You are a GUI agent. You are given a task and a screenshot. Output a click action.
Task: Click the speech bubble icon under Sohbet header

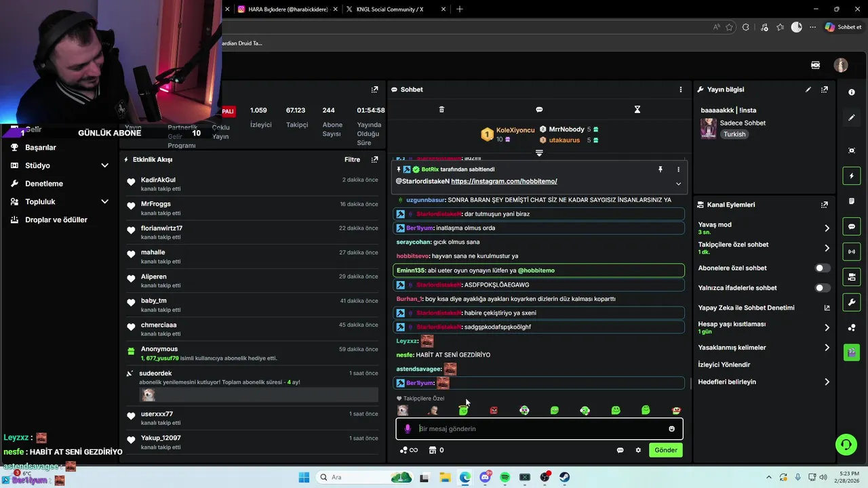coord(539,109)
